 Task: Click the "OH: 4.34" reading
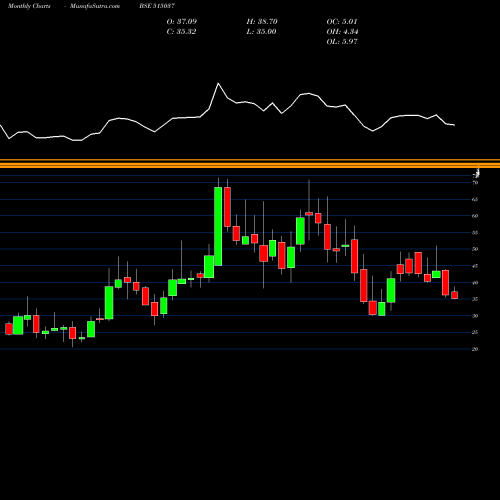342,32
